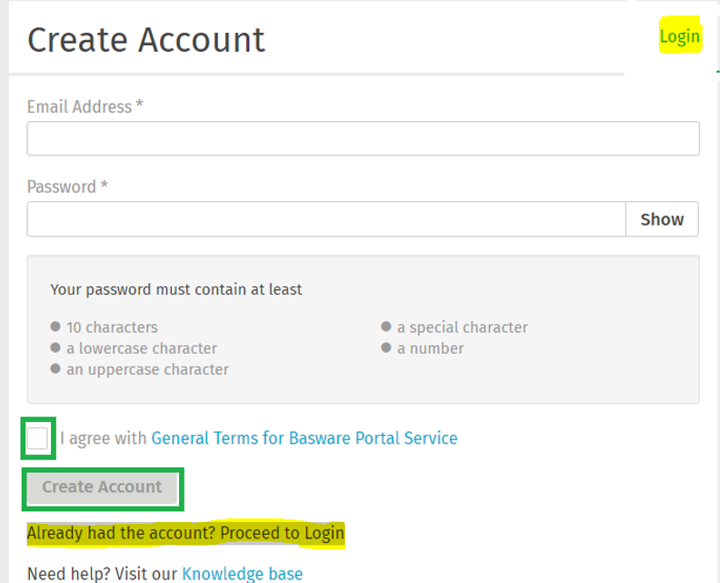Screen dimensions: 728x583
Task: Tick the General Terms agreement checkbox
Action: (x=38, y=438)
